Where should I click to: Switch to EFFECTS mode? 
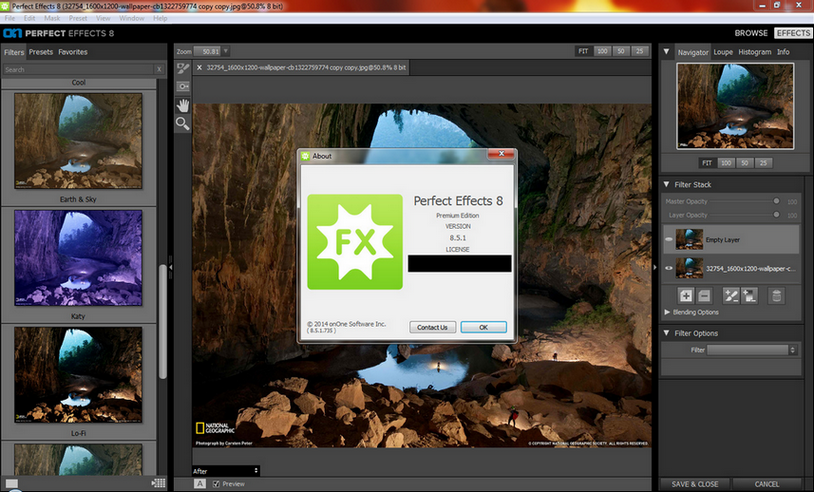point(793,33)
